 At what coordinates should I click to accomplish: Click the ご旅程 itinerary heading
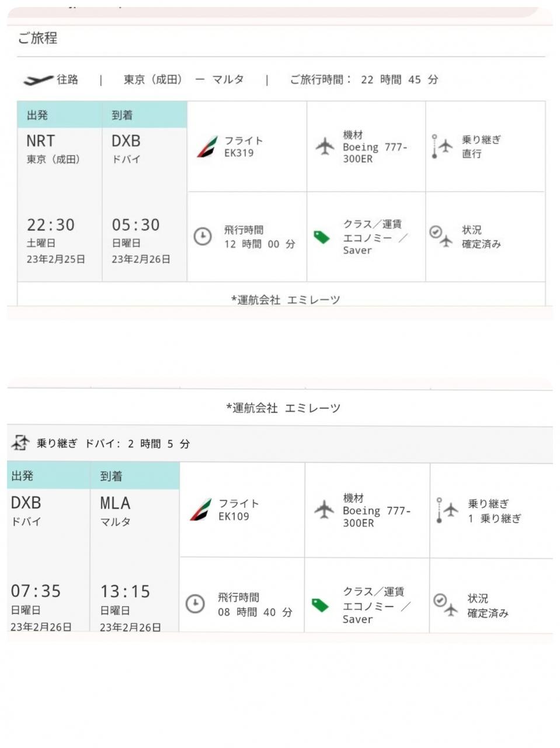(37, 39)
